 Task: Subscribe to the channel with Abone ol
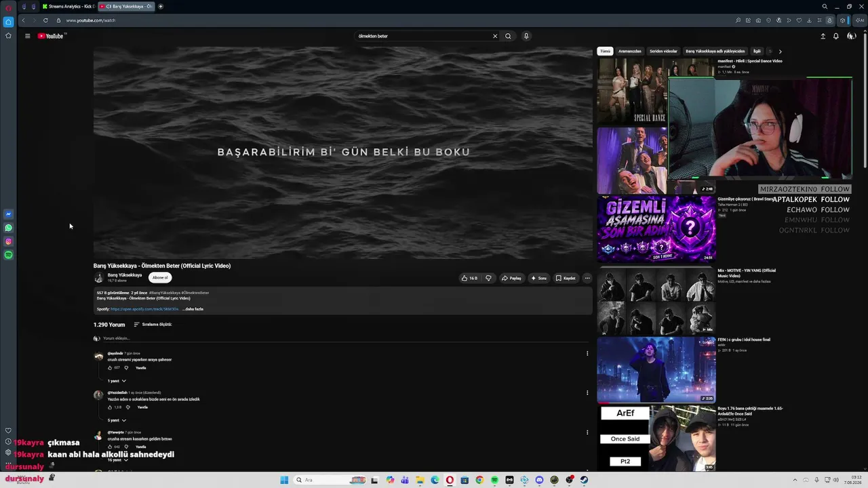coord(160,277)
